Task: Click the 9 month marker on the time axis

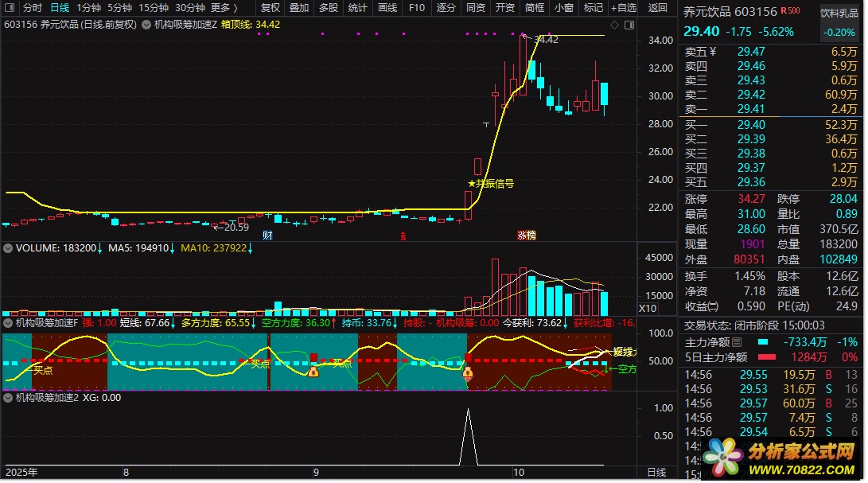Action: click(316, 473)
